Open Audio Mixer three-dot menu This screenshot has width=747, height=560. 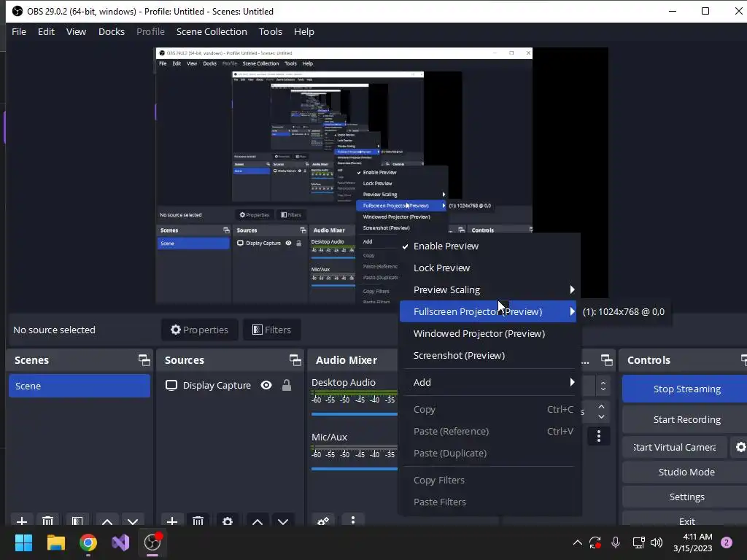click(x=352, y=520)
